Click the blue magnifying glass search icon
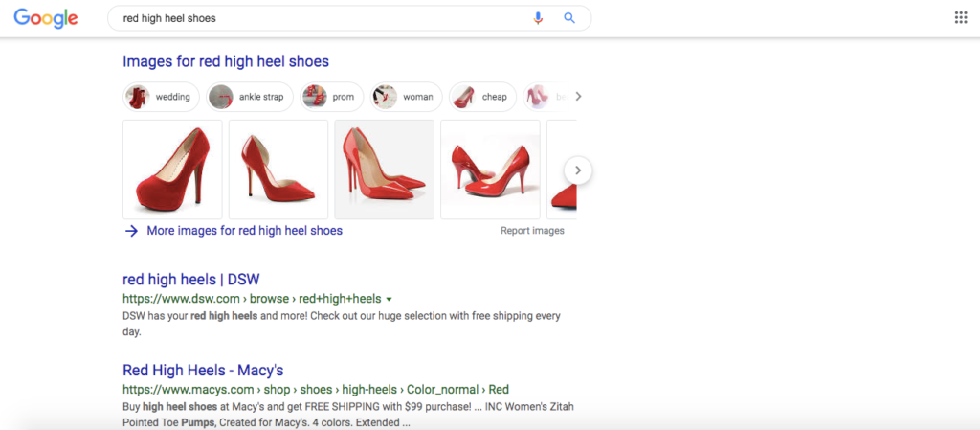 569,18
